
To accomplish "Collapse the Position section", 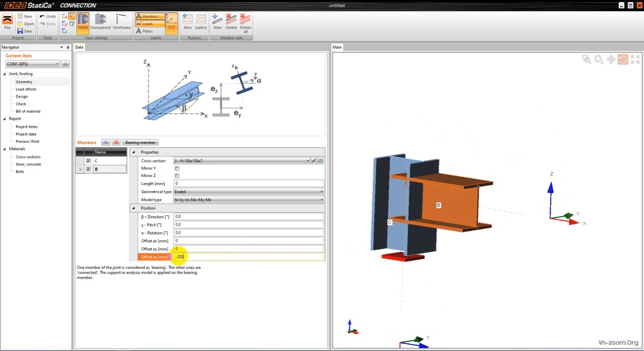I will click(x=133, y=208).
